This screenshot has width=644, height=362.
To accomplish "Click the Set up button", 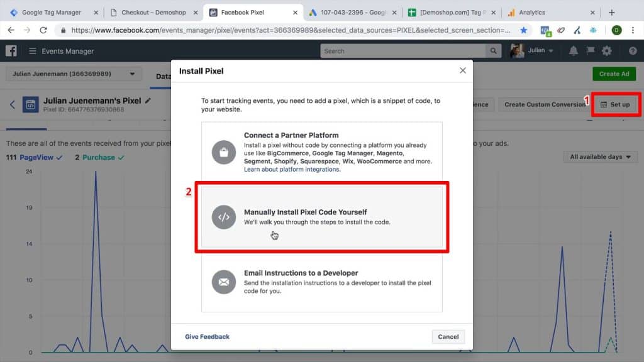I will [615, 105].
